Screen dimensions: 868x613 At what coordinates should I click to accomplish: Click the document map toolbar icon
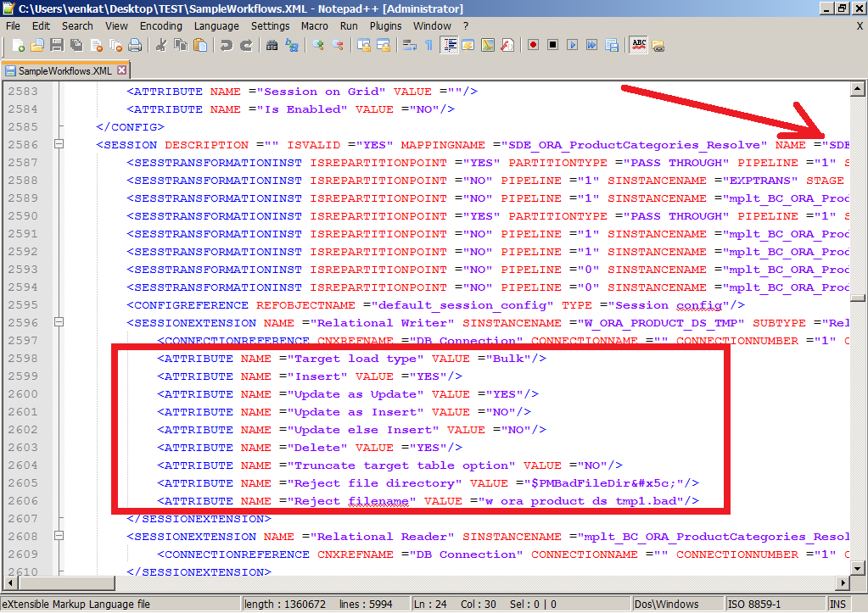click(488, 46)
